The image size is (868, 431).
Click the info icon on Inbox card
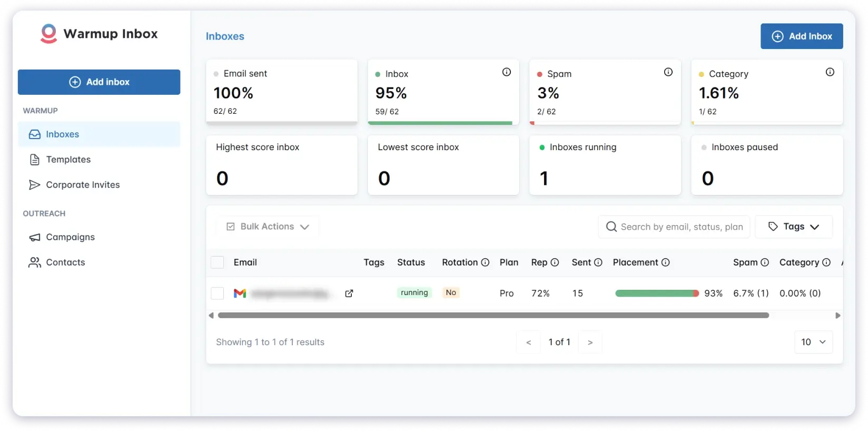point(506,72)
